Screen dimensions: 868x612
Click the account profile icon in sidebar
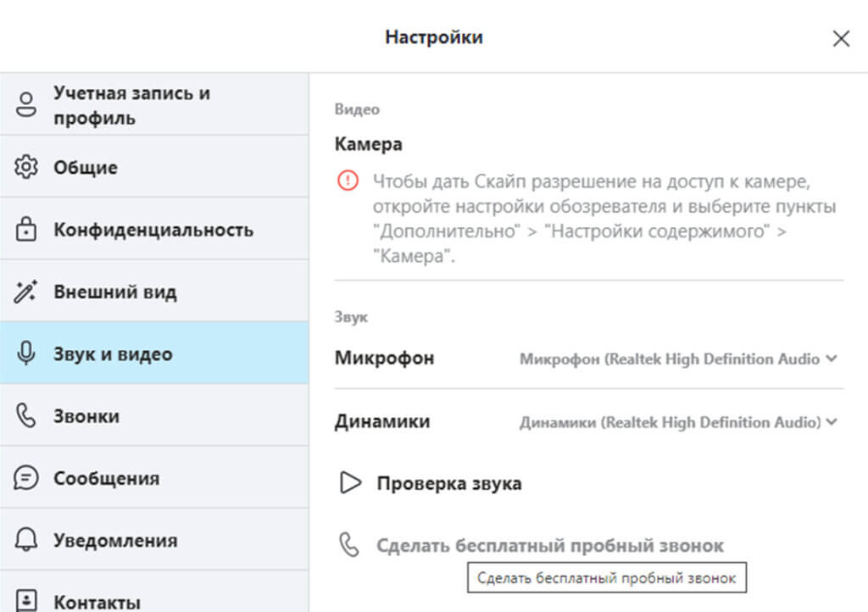click(x=26, y=105)
